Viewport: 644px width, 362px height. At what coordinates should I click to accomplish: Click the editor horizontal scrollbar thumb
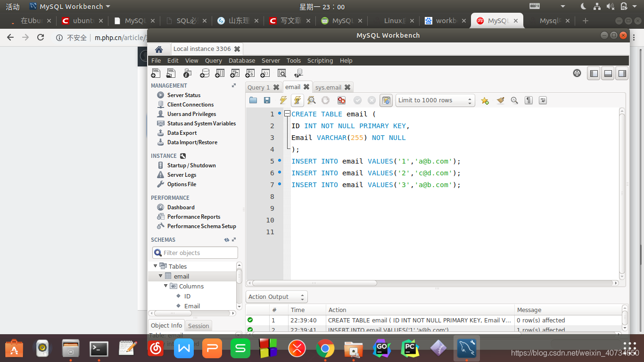tap(315, 283)
